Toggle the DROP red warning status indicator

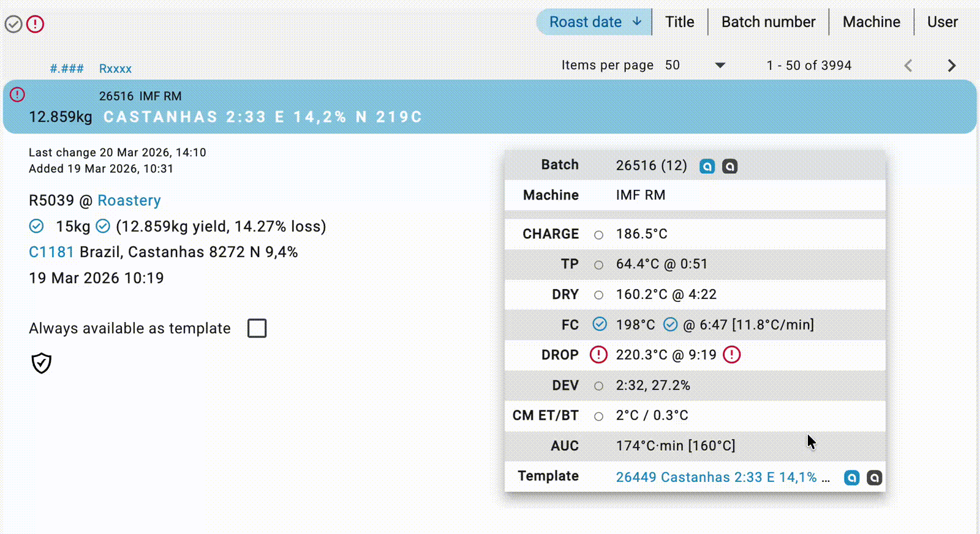tap(598, 355)
